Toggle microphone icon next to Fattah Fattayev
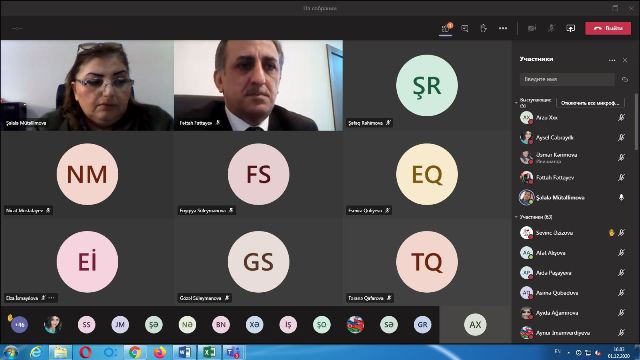The height and width of the screenshot is (360, 640). (621, 177)
